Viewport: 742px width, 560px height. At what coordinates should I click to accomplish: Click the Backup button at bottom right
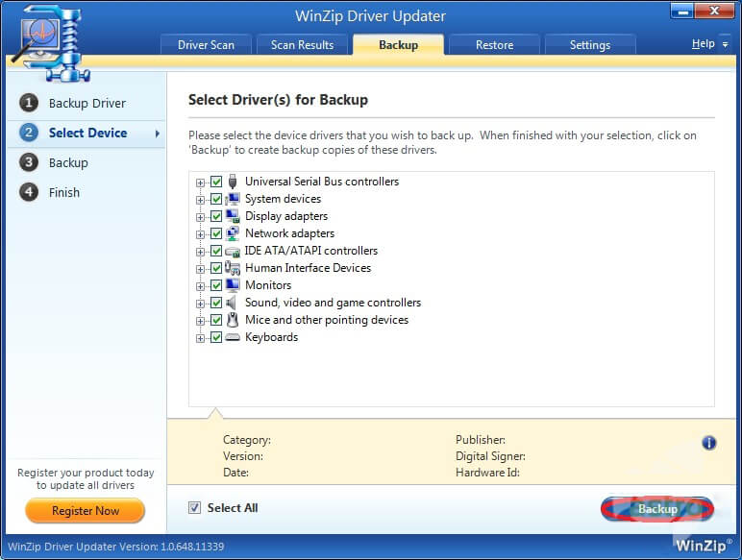(657, 509)
